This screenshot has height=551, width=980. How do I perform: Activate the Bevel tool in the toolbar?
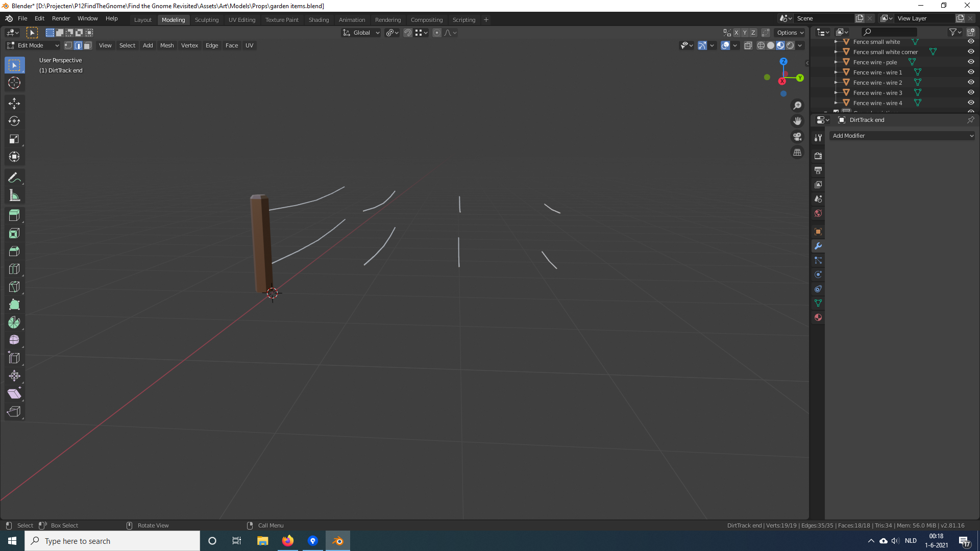[x=14, y=251]
